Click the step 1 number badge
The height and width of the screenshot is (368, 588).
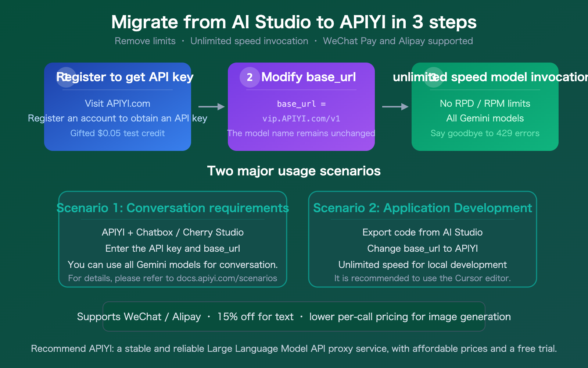click(65, 77)
